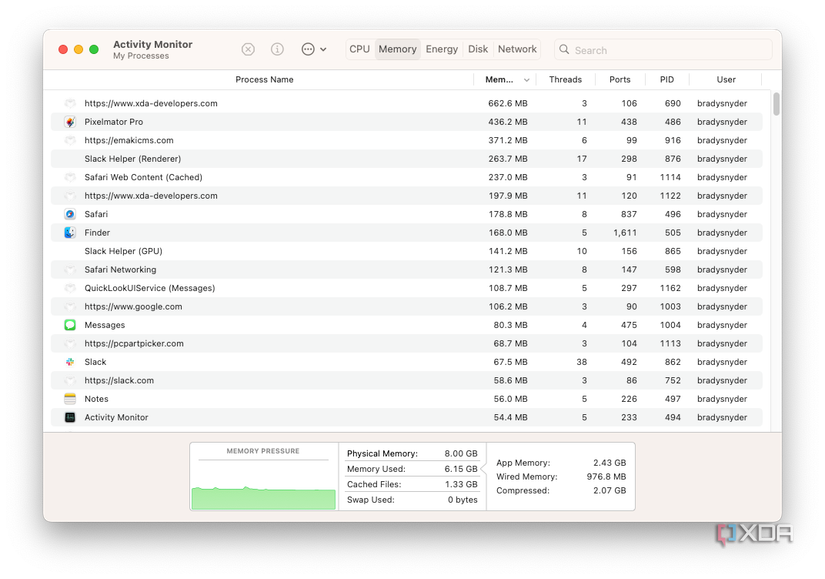Viewport: 825px width, 579px height.
Task: Select the Memory tab
Action: 397,49
